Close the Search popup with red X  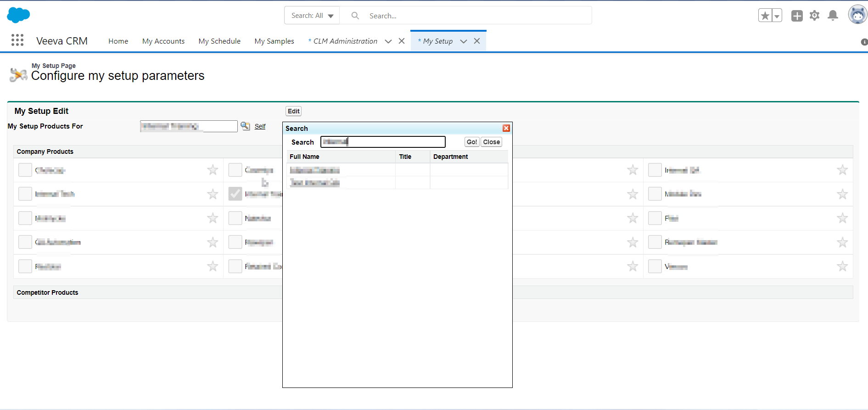pos(506,128)
